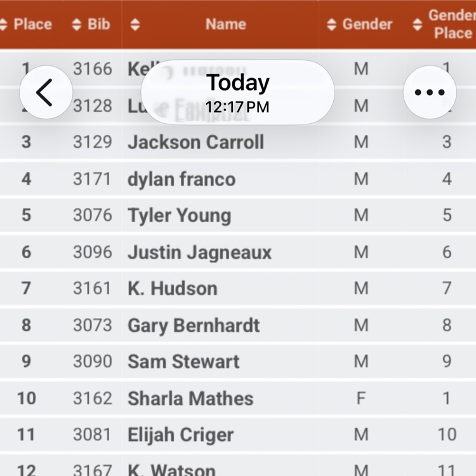Sort results by Name column arrows

coord(135,25)
